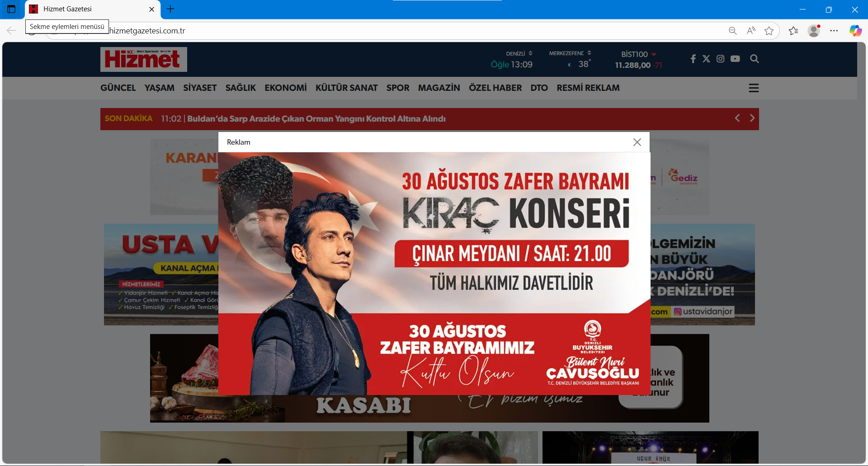
Task: Open the RESMİ REKLAM menu item
Action: pyautogui.click(x=588, y=88)
